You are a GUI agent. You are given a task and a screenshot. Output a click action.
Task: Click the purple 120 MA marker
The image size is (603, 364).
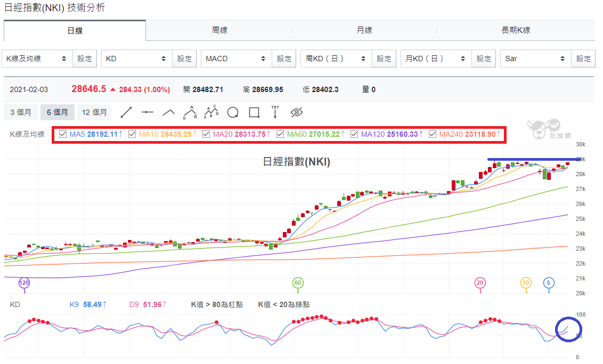click(x=24, y=283)
